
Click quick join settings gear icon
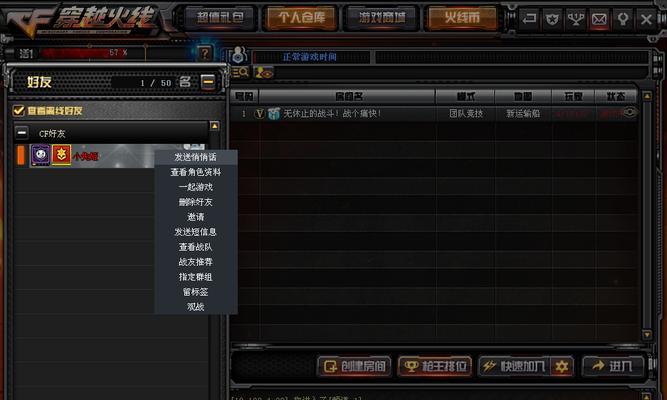[562, 366]
